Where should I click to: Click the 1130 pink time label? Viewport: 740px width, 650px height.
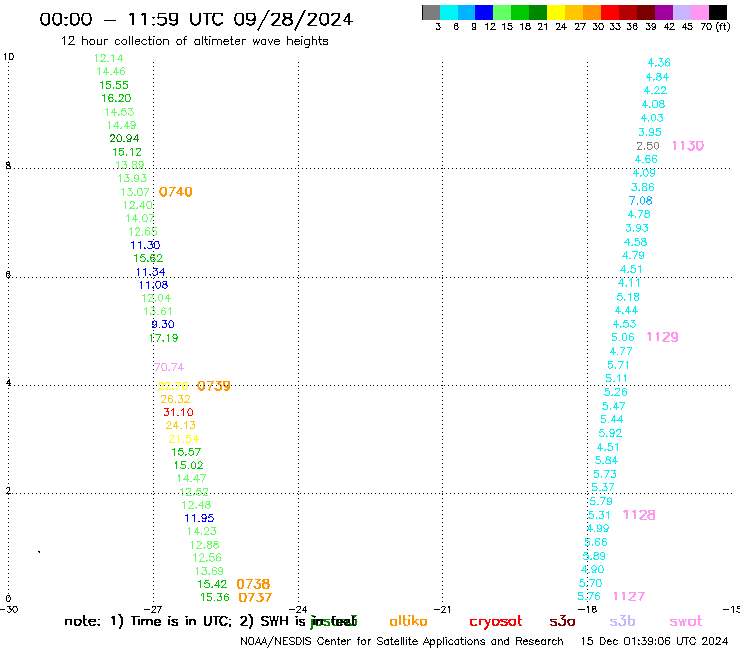point(688,146)
